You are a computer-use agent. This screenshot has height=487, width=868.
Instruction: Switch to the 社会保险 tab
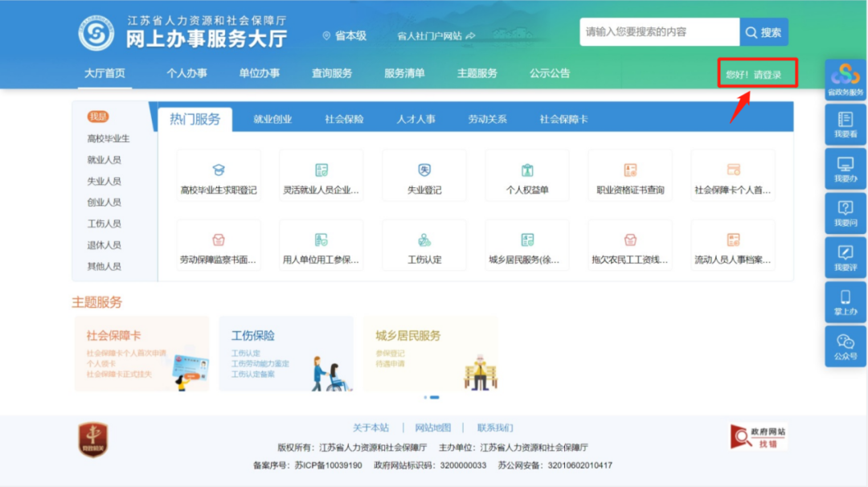(344, 119)
